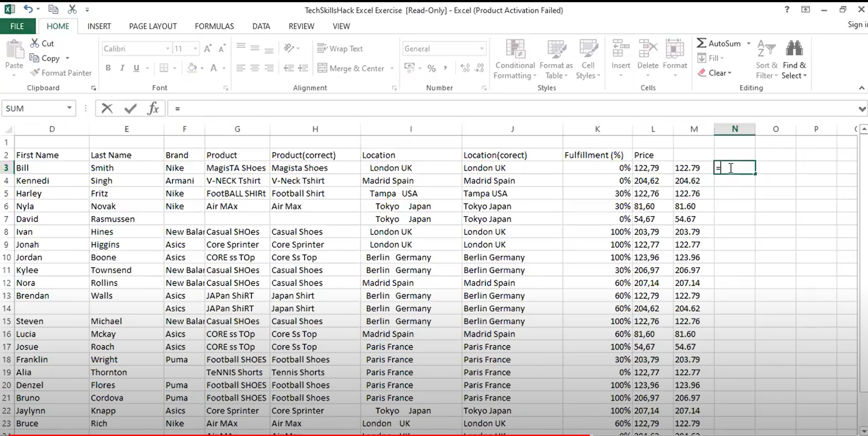Screen dimensions: 868x436
Task: Click the Orientation text angle icon
Action: click(x=289, y=47)
